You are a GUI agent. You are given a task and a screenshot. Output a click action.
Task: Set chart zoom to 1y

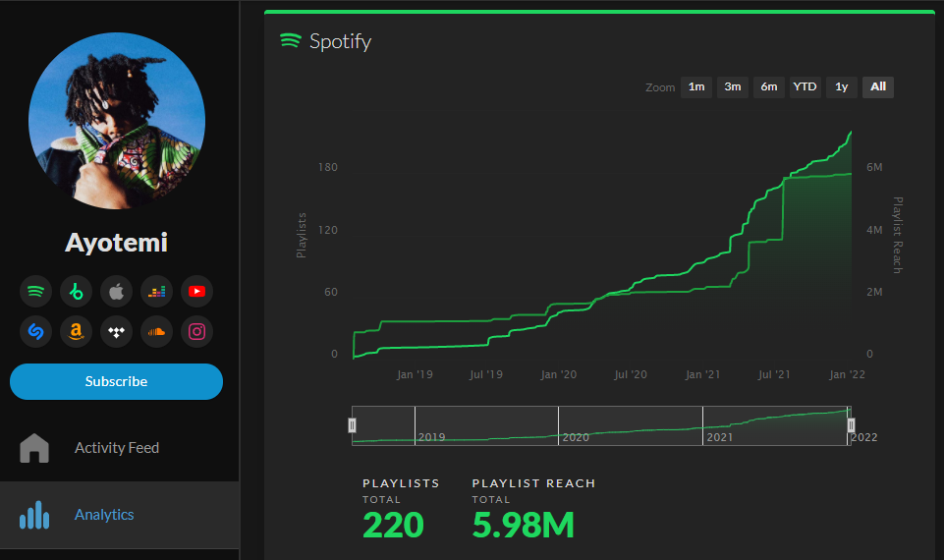[x=842, y=86]
